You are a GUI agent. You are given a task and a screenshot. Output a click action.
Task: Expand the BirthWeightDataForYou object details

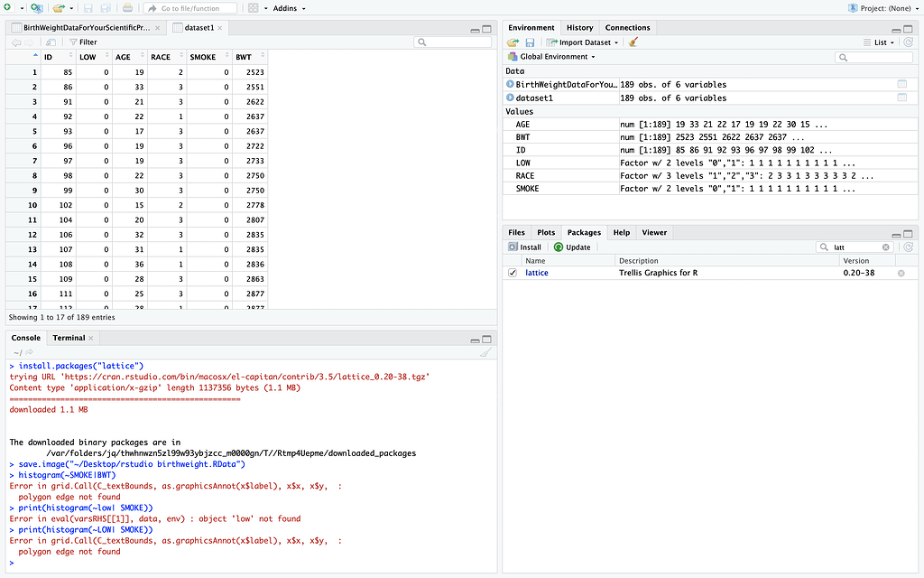(x=509, y=83)
